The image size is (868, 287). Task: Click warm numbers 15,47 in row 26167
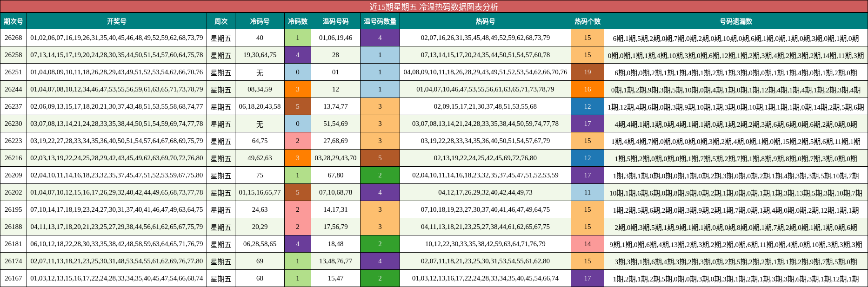335,278
